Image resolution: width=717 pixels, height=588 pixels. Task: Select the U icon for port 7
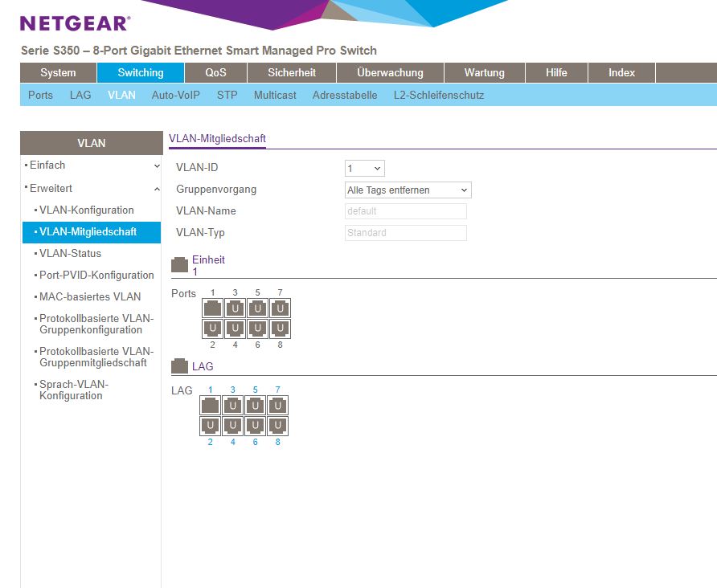(x=280, y=308)
